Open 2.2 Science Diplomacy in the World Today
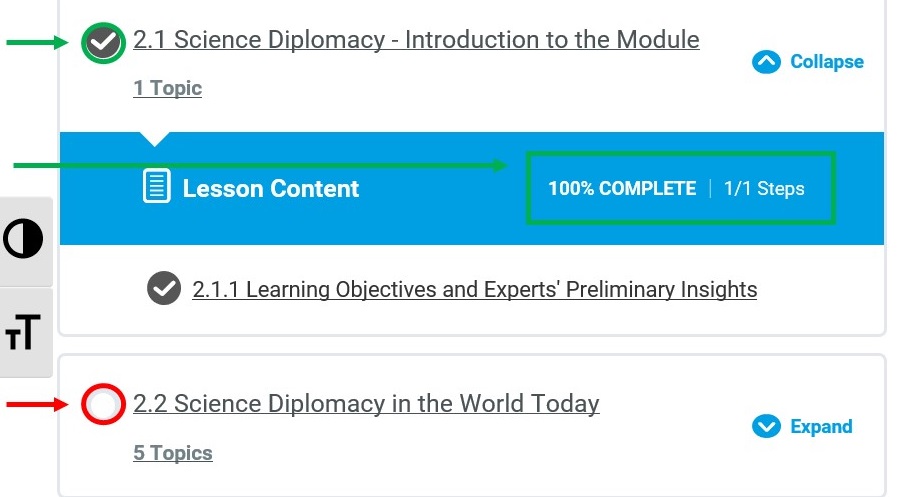This screenshot has width=903, height=497. pos(366,404)
